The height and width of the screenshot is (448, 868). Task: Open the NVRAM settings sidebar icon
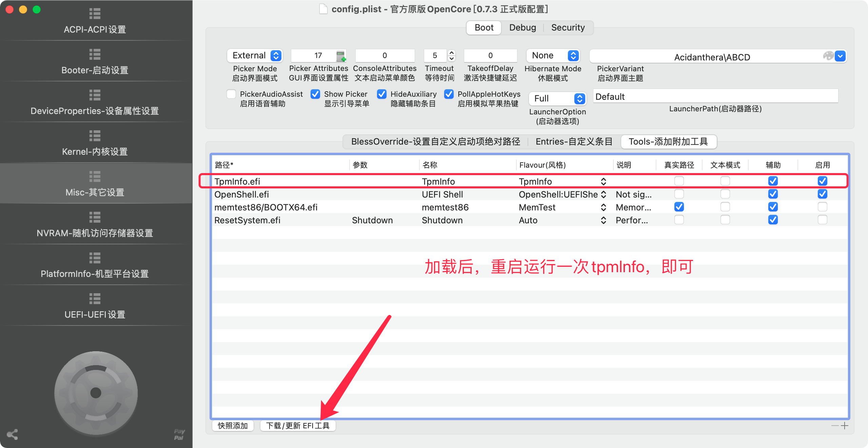[95, 218]
